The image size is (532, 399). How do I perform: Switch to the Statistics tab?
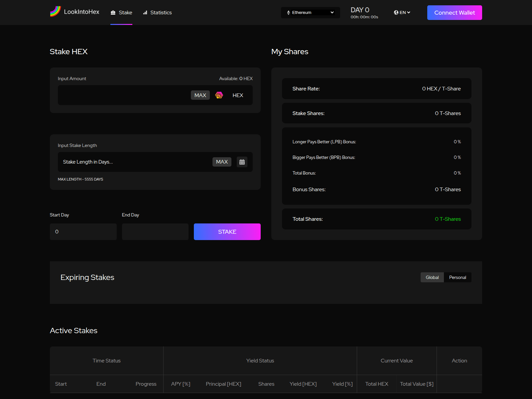coord(157,13)
